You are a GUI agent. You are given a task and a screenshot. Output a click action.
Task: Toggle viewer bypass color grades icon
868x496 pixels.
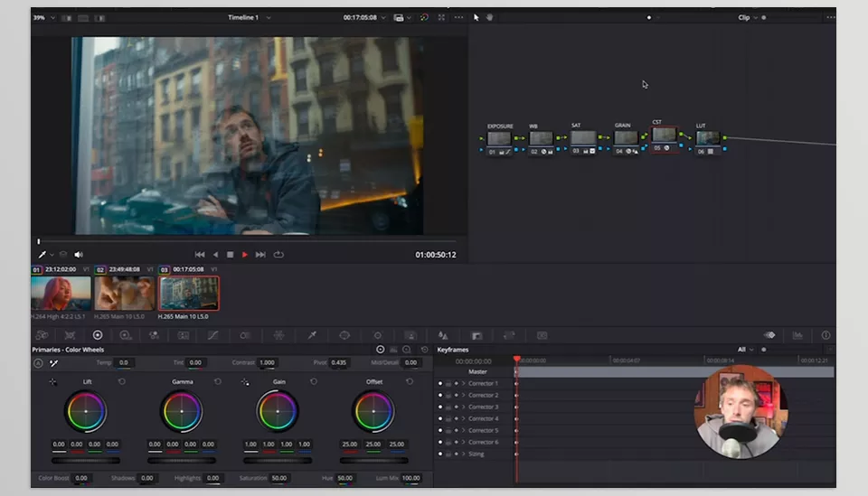tap(424, 17)
